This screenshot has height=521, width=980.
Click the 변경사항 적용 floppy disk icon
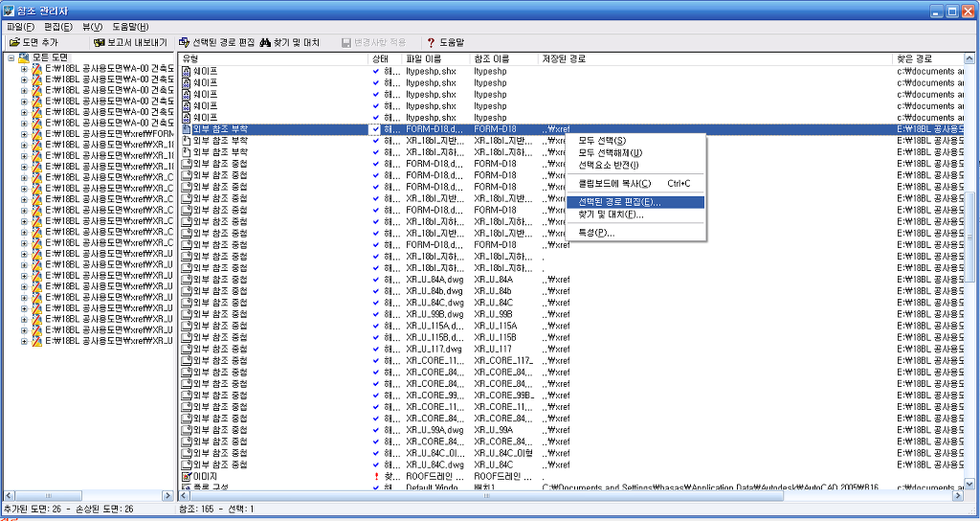pyautogui.click(x=346, y=42)
